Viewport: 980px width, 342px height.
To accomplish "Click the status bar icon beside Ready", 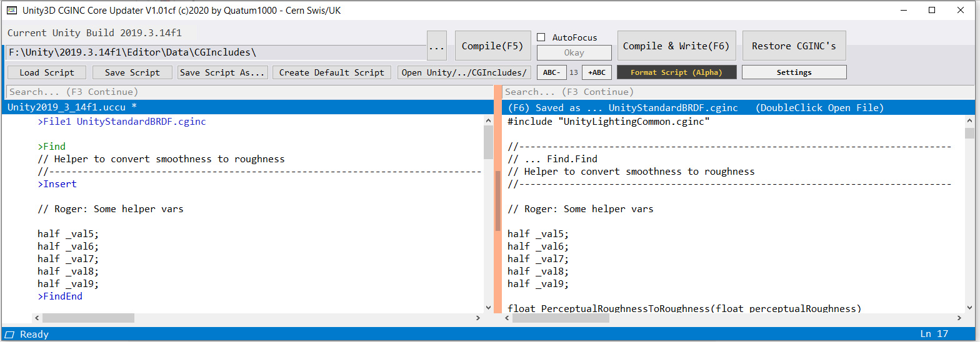I will [x=9, y=335].
